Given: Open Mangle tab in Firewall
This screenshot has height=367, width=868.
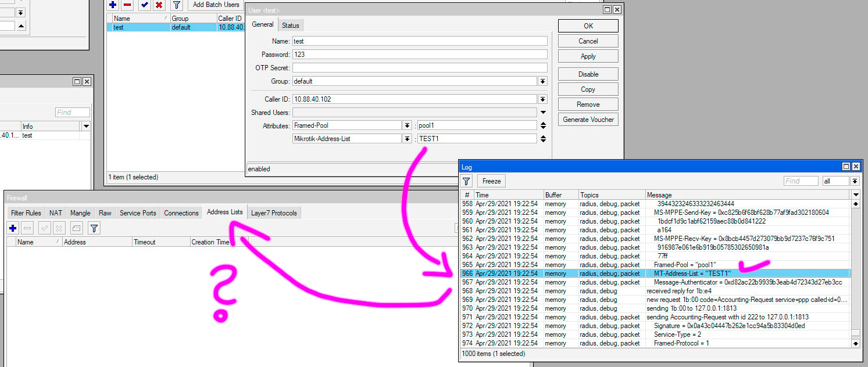Looking at the screenshot, I should point(80,213).
